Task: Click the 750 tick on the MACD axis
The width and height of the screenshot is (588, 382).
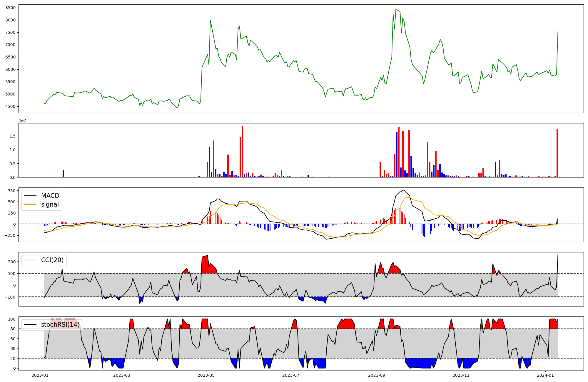Action: coord(12,191)
